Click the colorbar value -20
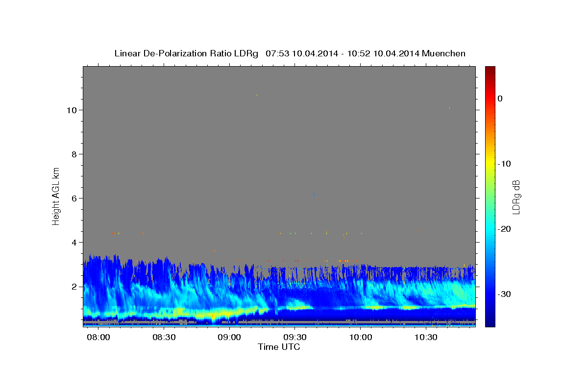 point(504,229)
